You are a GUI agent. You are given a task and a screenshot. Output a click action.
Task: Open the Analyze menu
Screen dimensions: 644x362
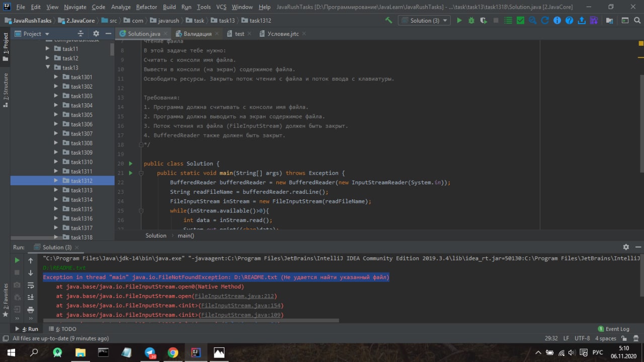(x=121, y=7)
